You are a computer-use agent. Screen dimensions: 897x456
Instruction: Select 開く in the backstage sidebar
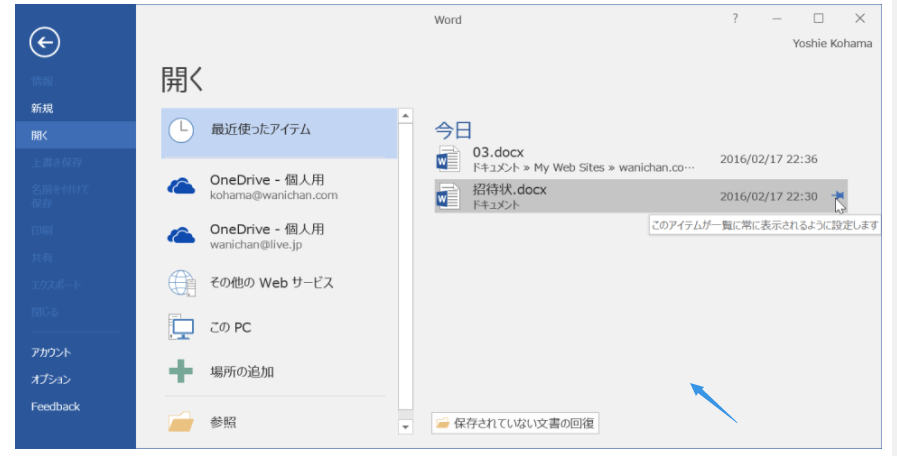[76, 135]
